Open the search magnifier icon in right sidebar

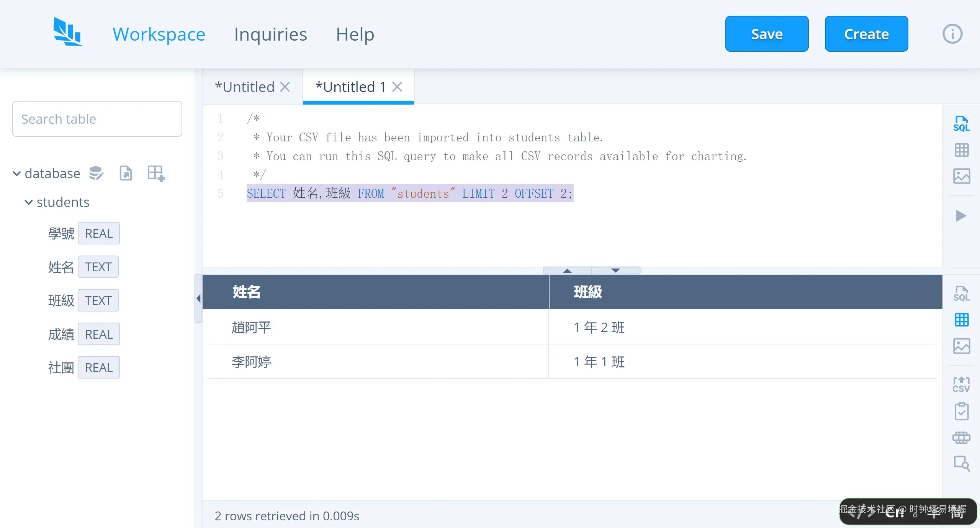[x=961, y=464]
